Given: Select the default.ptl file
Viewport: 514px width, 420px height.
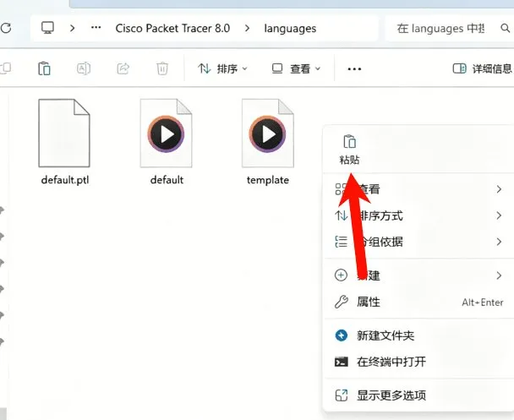Looking at the screenshot, I should pos(64,142).
